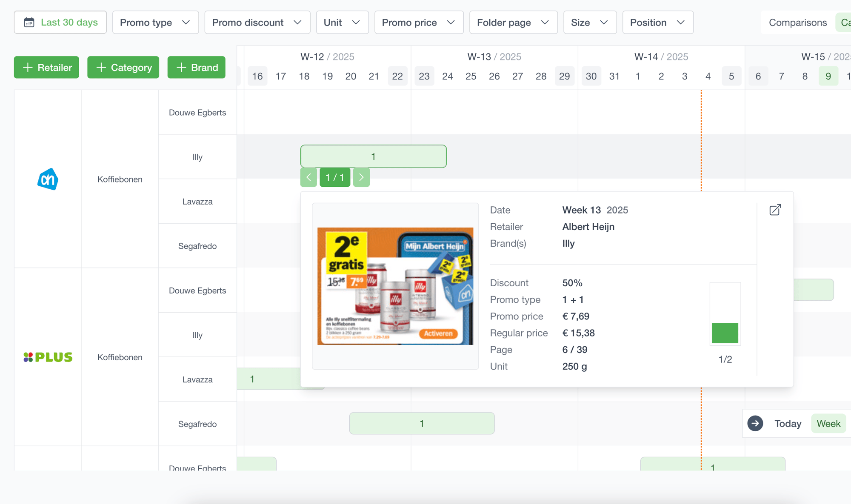The width and height of the screenshot is (851, 504).
Task: Select day 9 highlighted in W-15
Action: click(x=828, y=76)
